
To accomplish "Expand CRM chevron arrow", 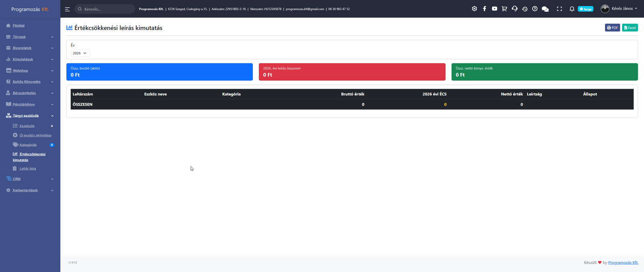I will coord(52,179).
